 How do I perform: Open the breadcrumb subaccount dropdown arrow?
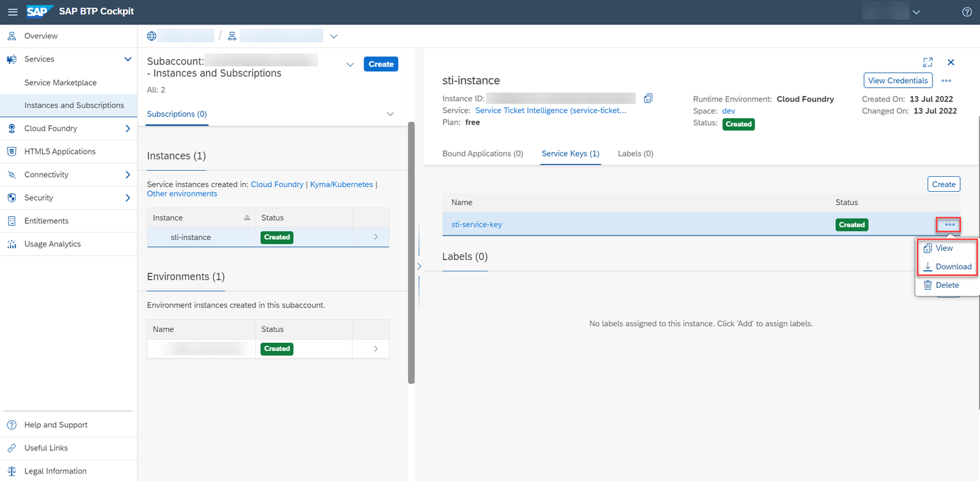(x=333, y=36)
